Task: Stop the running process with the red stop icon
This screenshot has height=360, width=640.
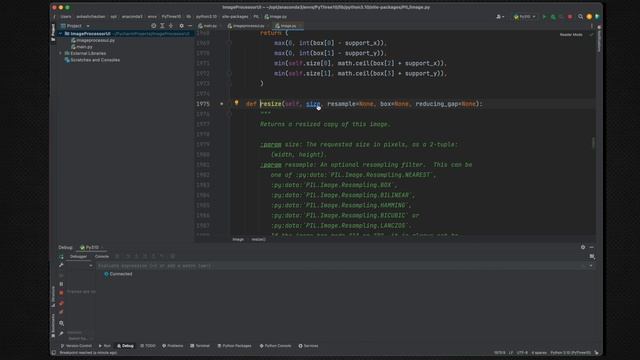Action: click(x=570, y=17)
